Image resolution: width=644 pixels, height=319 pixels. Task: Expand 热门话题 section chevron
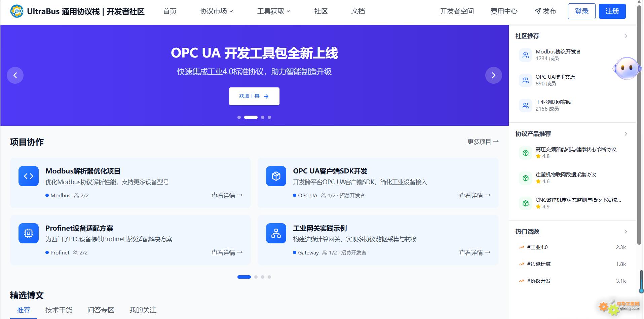[x=626, y=232]
